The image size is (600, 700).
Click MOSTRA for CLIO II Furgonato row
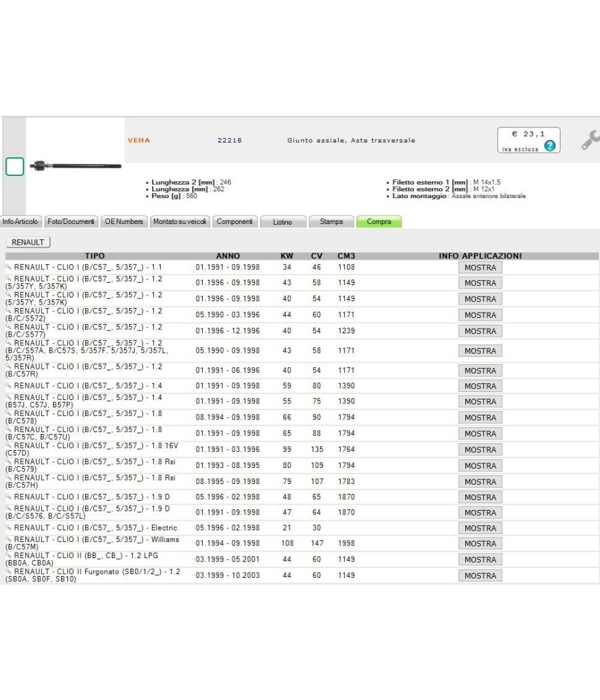tap(481, 575)
